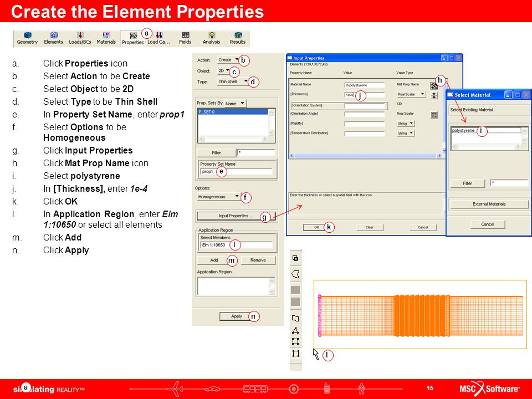This screenshot has width=532, height=399.
Task: Open the Prop. Sets By Name dropdown
Action: tap(235, 104)
